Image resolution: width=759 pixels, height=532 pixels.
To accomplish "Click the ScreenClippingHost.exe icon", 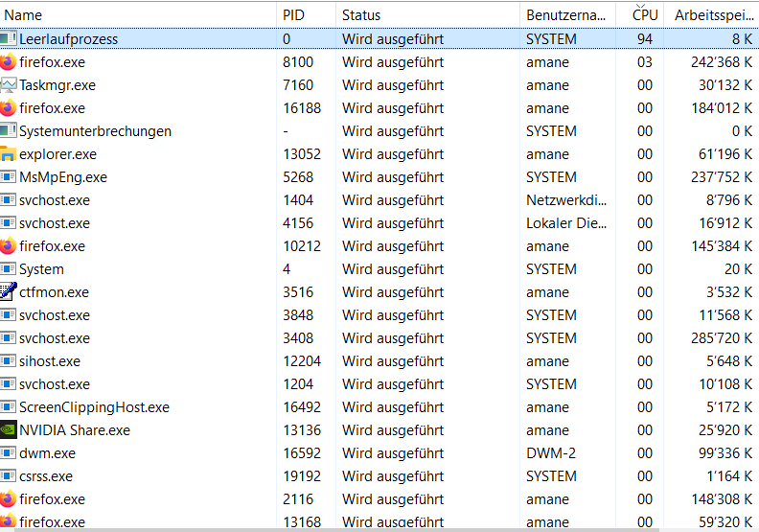I will click(x=9, y=406).
